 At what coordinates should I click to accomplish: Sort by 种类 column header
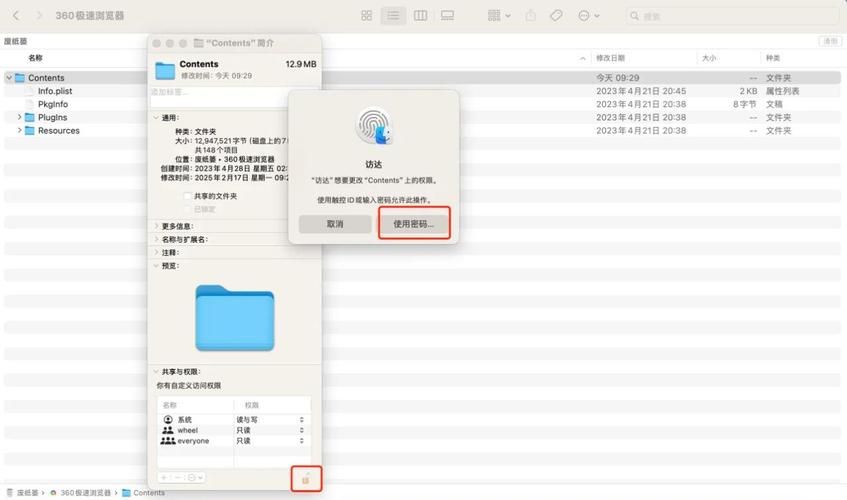(x=773, y=58)
